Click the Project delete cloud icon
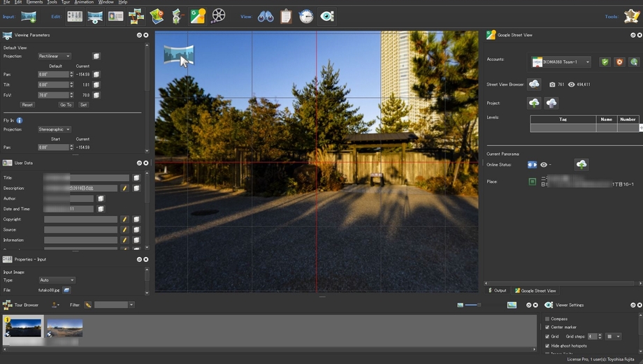The width and height of the screenshot is (643, 364). click(x=551, y=103)
